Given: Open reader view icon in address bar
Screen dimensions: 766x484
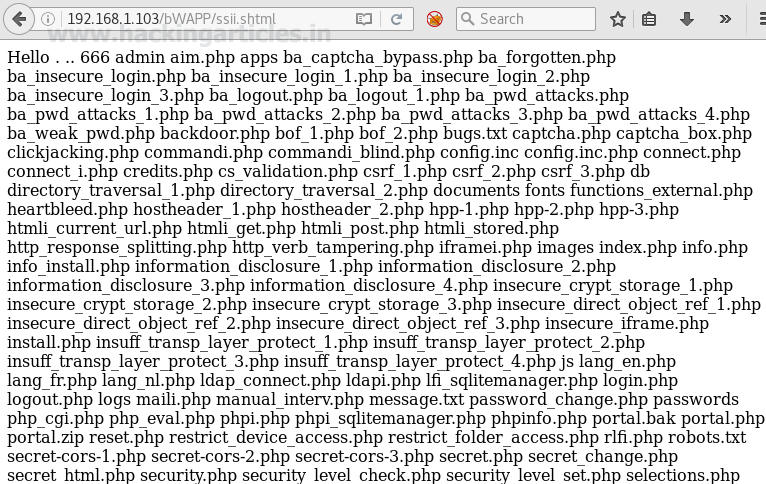Looking at the screenshot, I should (x=364, y=19).
